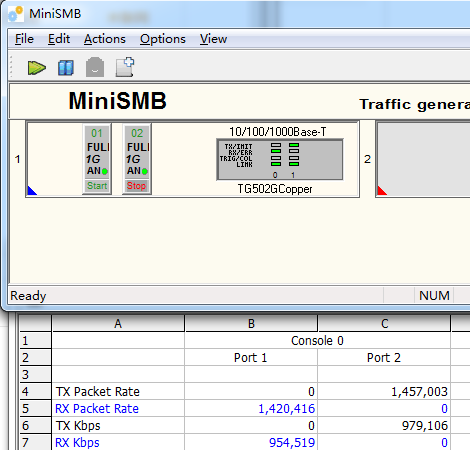The image size is (470, 450).
Task: Select port 02 label
Action: click(137, 133)
